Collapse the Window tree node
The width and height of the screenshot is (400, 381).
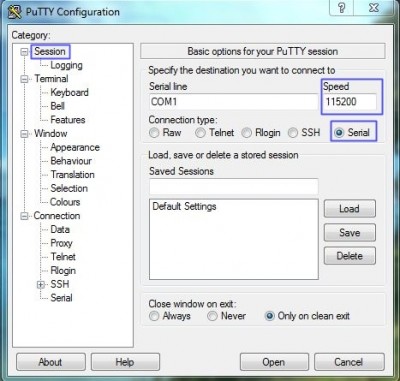tap(24, 134)
